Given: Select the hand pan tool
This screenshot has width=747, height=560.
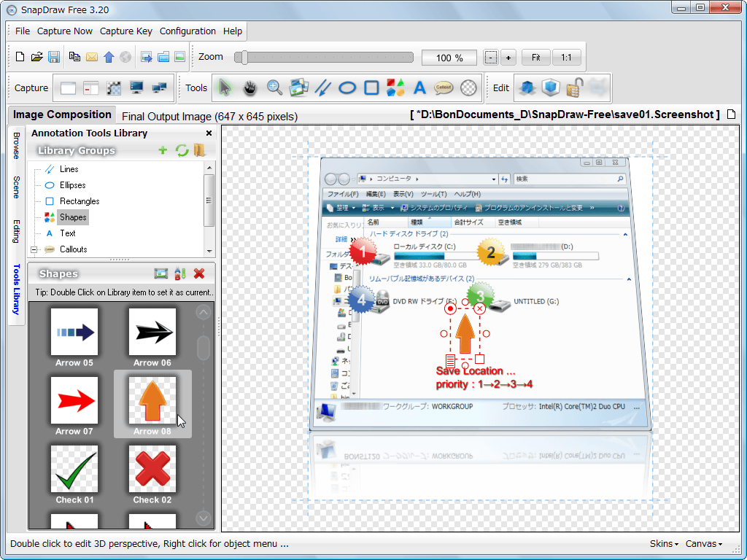Looking at the screenshot, I should coord(249,88).
